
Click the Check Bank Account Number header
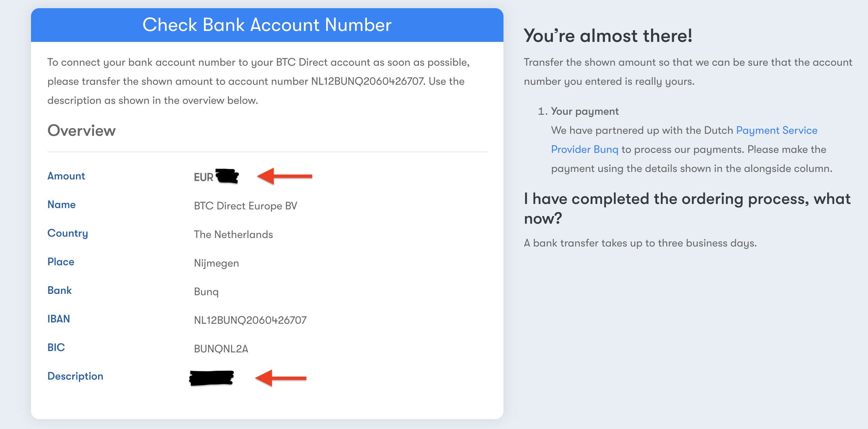(x=267, y=25)
